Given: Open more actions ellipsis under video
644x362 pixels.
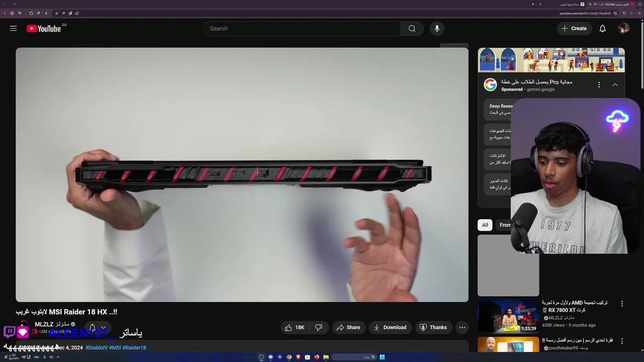Looking at the screenshot, I should [x=462, y=327].
